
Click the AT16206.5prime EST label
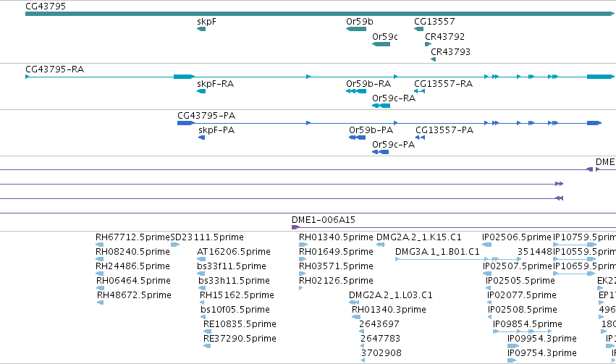[x=234, y=252]
